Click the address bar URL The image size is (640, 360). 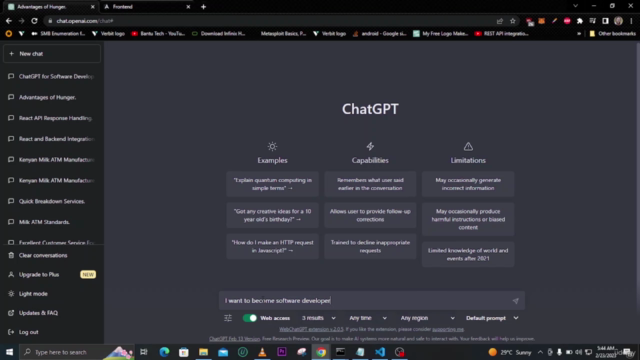point(84,21)
